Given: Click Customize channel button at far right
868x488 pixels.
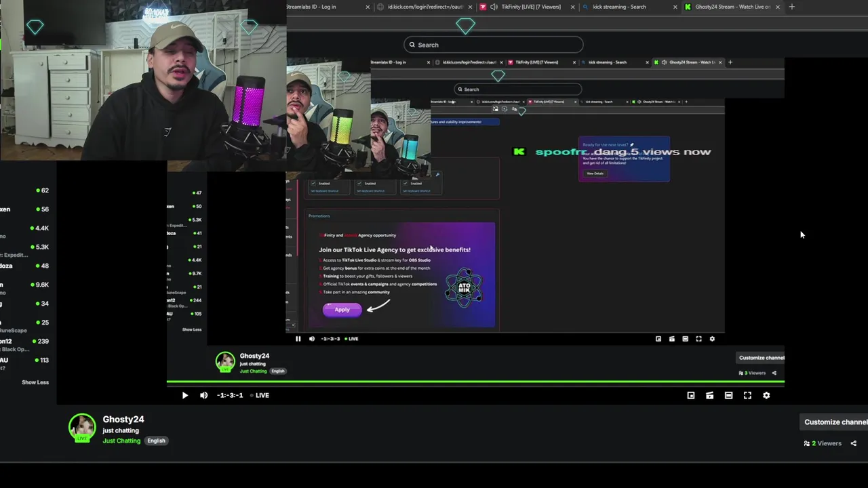Looking at the screenshot, I should click(835, 422).
